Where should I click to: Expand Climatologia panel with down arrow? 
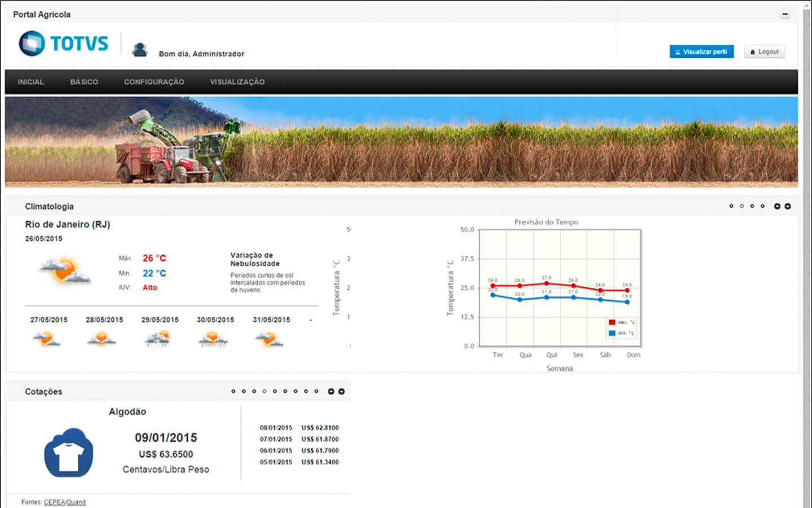click(788, 206)
